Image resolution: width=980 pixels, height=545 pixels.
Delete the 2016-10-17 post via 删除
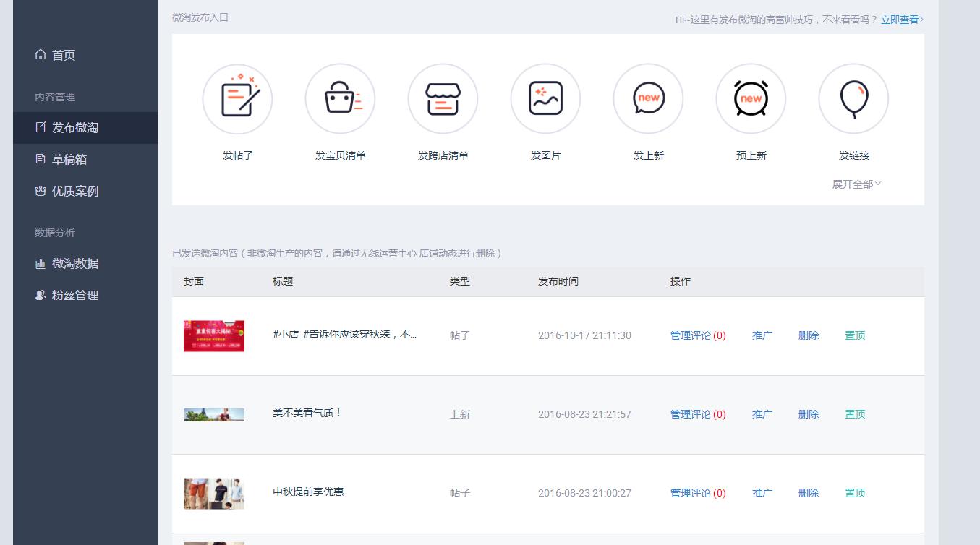click(808, 335)
